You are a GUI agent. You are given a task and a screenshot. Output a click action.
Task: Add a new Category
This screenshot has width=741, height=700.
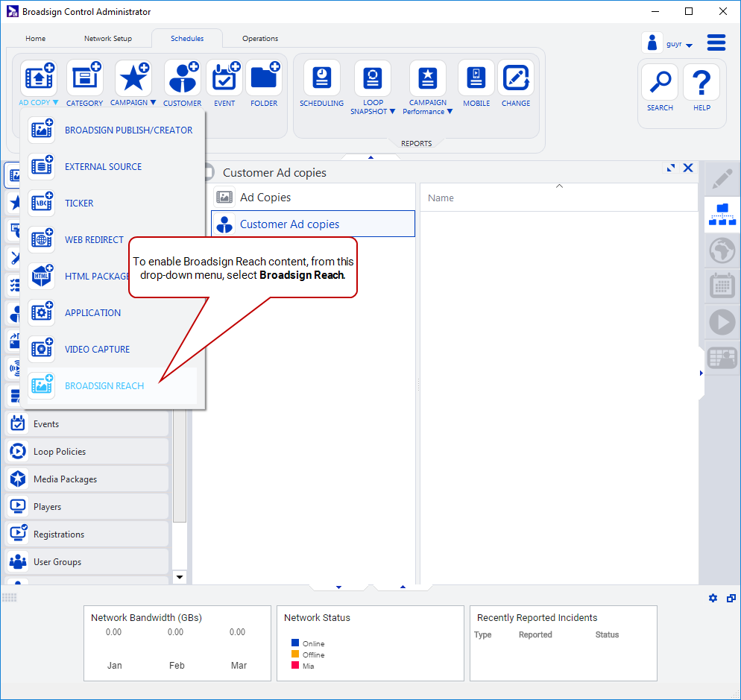pyautogui.click(x=84, y=78)
